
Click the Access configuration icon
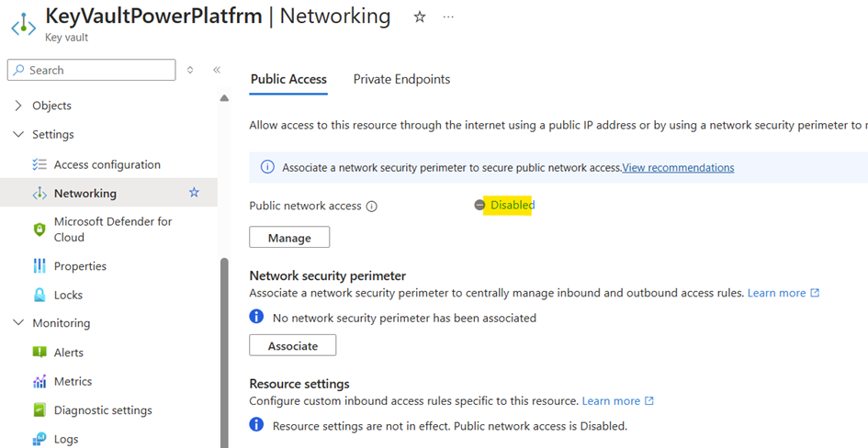[39, 165]
